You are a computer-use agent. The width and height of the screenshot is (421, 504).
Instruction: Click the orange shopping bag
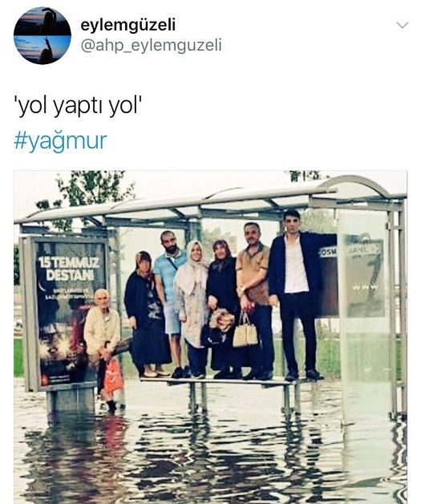click(113, 376)
